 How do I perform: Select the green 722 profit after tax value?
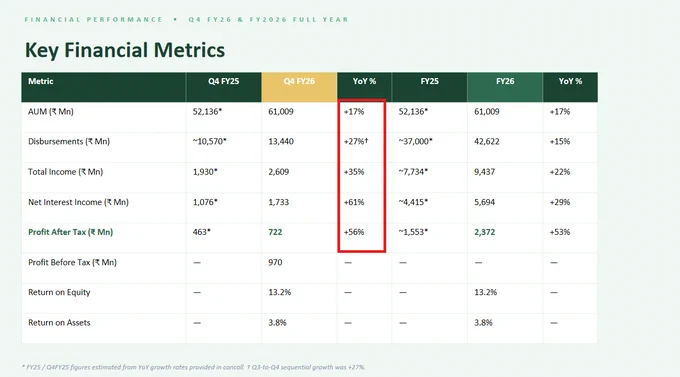coord(275,232)
